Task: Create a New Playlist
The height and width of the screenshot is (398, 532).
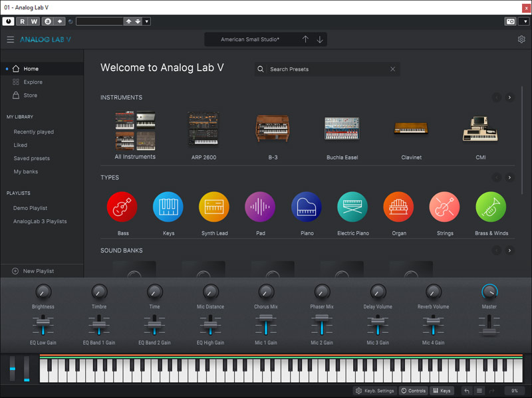Action: click(38, 271)
